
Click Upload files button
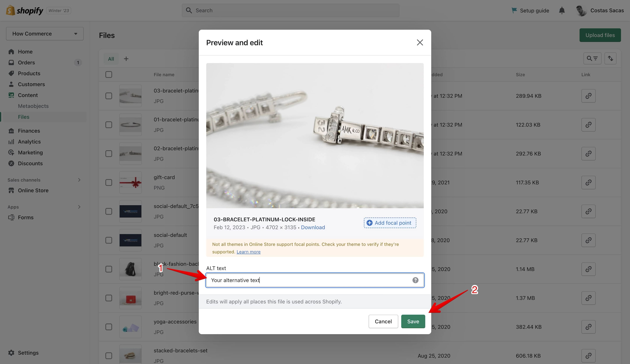coord(600,35)
